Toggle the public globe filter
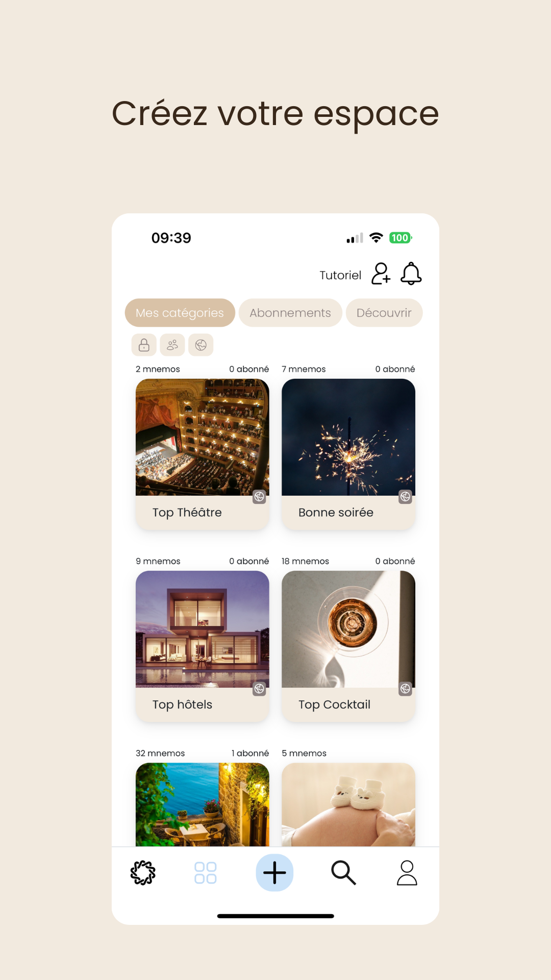Viewport: 551px width, 980px height. tap(201, 345)
